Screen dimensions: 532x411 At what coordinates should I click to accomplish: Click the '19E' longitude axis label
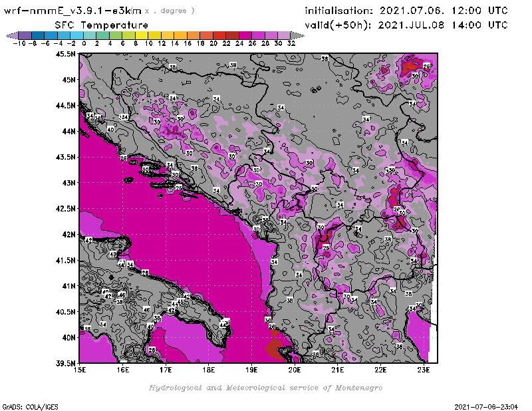pyautogui.click(x=251, y=370)
